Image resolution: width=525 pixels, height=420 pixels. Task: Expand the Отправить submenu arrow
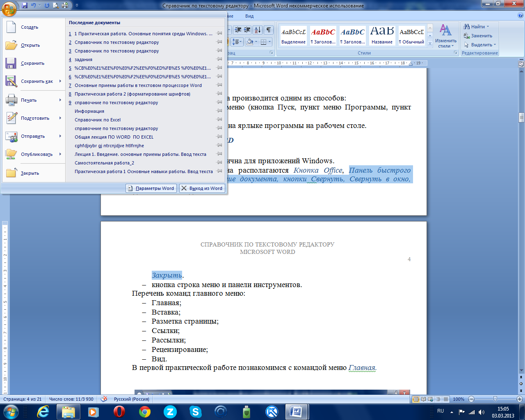(60, 136)
